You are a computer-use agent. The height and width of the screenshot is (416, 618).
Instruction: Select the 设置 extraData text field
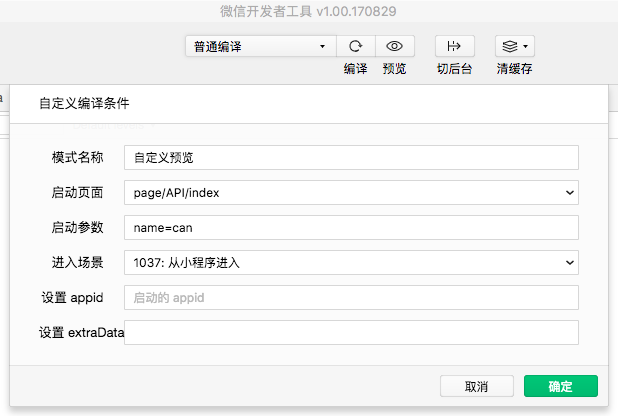(x=351, y=332)
